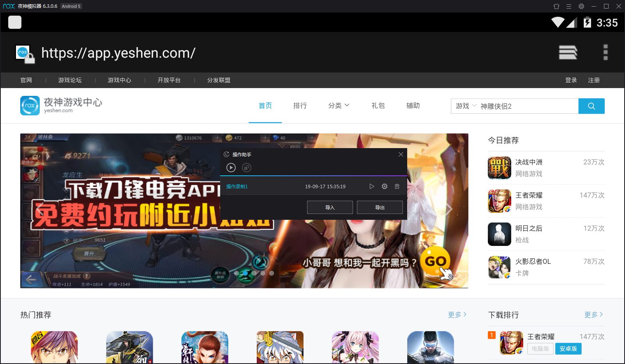Click 更多 next to 热门推荐
The image size is (625, 364).
pos(457,315)
